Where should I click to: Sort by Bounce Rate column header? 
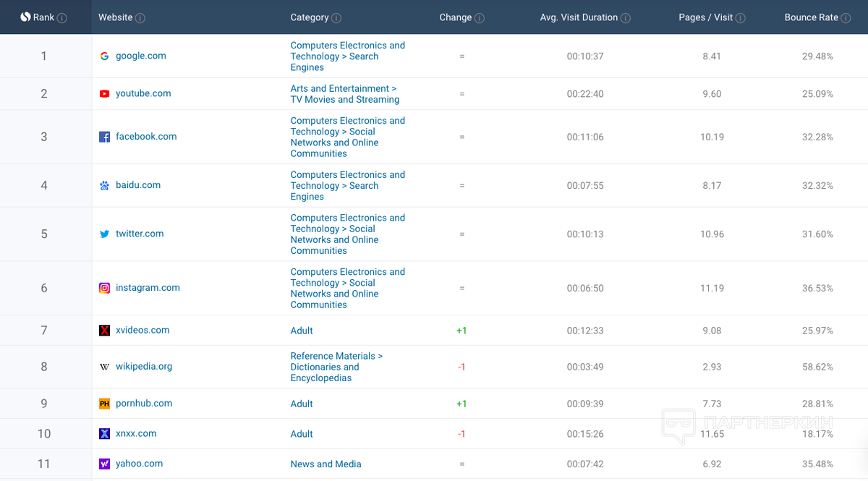(x=812, y=17)
